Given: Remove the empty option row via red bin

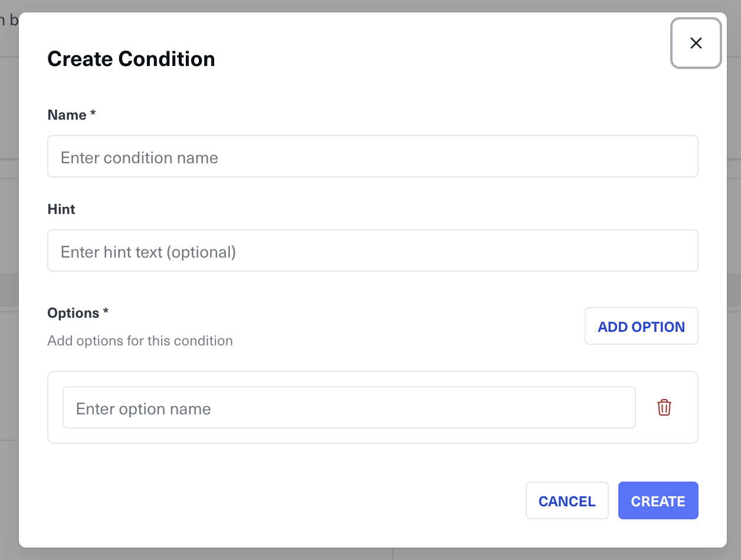Looking at the screenshot, I should coord(664,407).
